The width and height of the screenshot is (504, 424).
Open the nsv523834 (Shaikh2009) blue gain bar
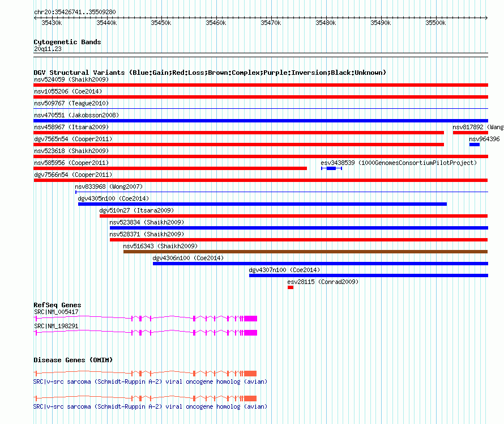tap(299, 228)
